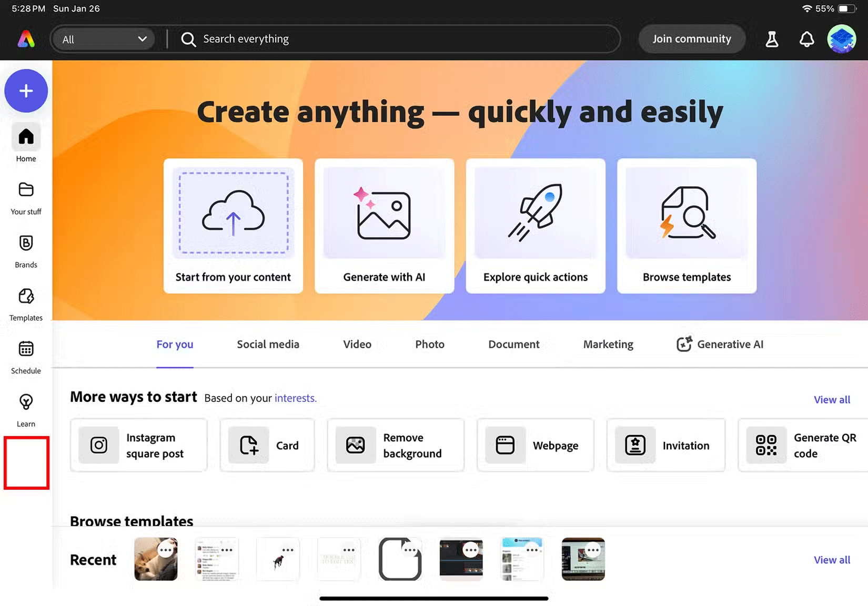Viewport: 868px width, 606px height.
Task: Open the beta labs flask icon
Action: click(x=772, y=39)
